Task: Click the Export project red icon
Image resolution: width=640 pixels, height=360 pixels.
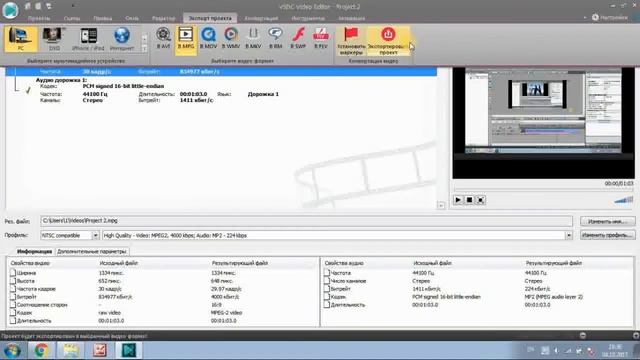Action: coord(388,40)
